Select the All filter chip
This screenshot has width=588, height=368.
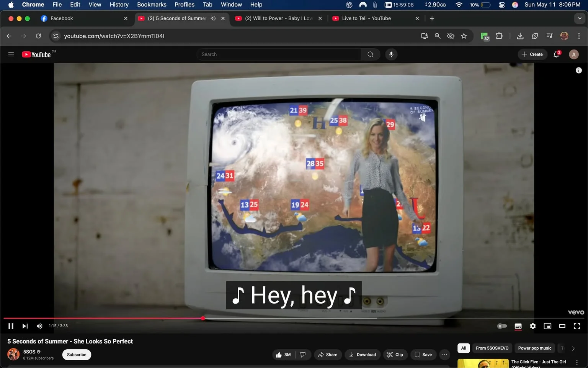click(x=464, y=348)
